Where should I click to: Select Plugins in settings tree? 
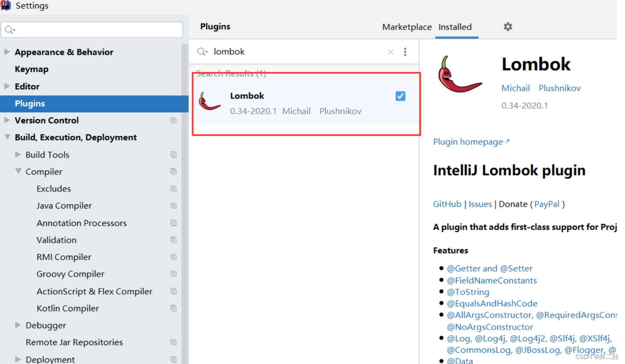tap(94, 104)
